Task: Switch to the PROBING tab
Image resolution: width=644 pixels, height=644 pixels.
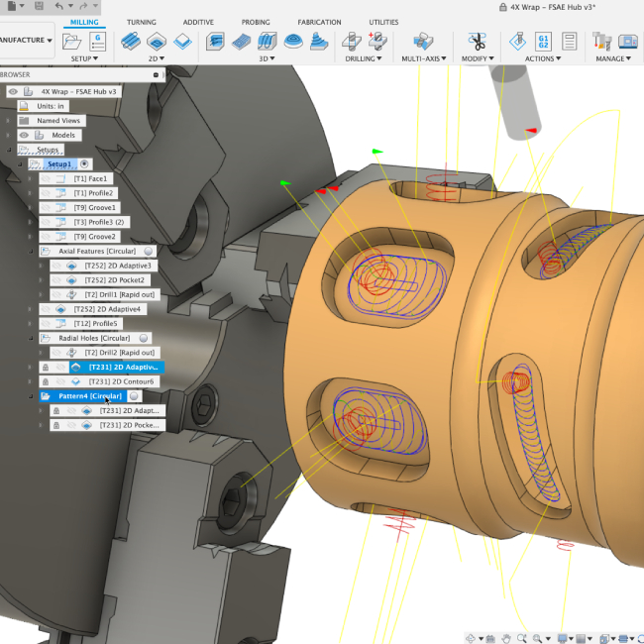Action: coord(256,22)
